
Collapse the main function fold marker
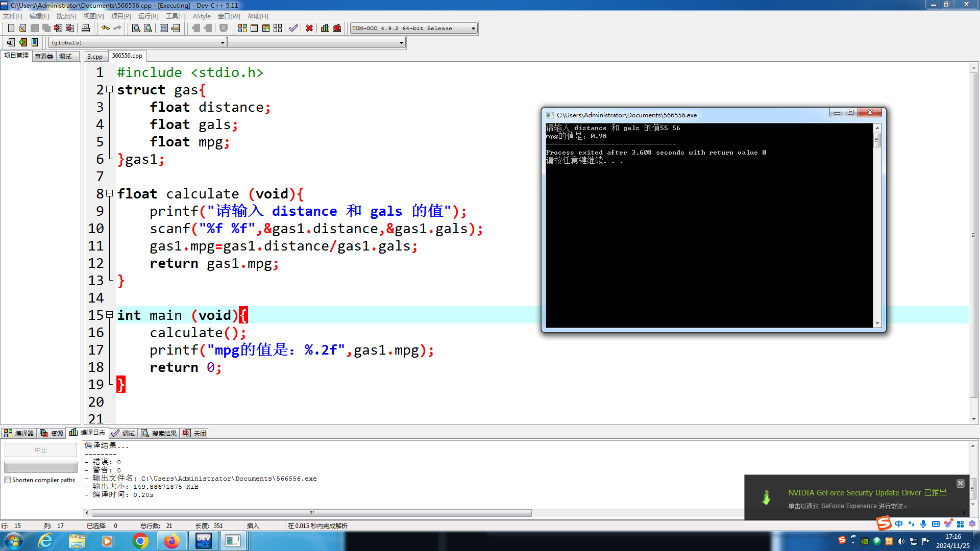pos(109,315)
